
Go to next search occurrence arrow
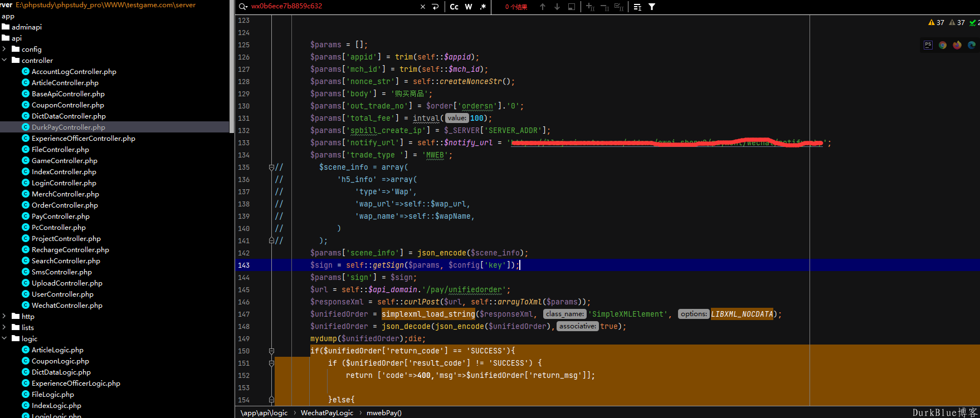(557, 7)
